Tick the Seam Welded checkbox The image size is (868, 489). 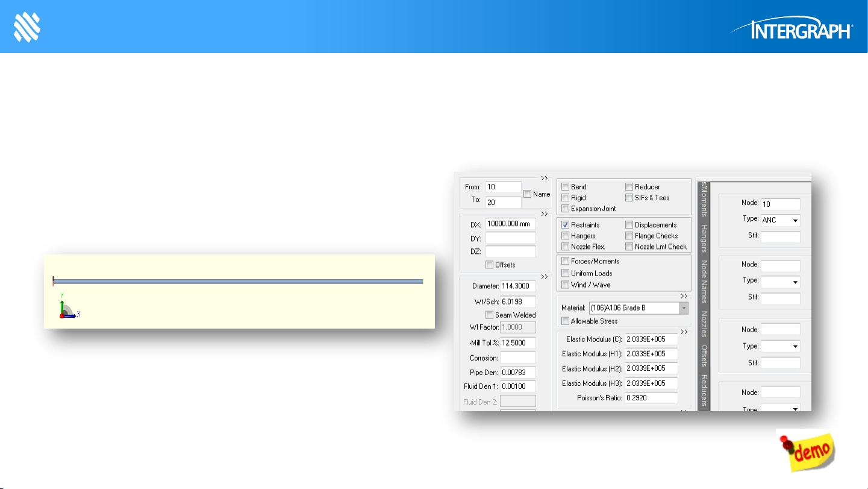(x=490, y=315)
